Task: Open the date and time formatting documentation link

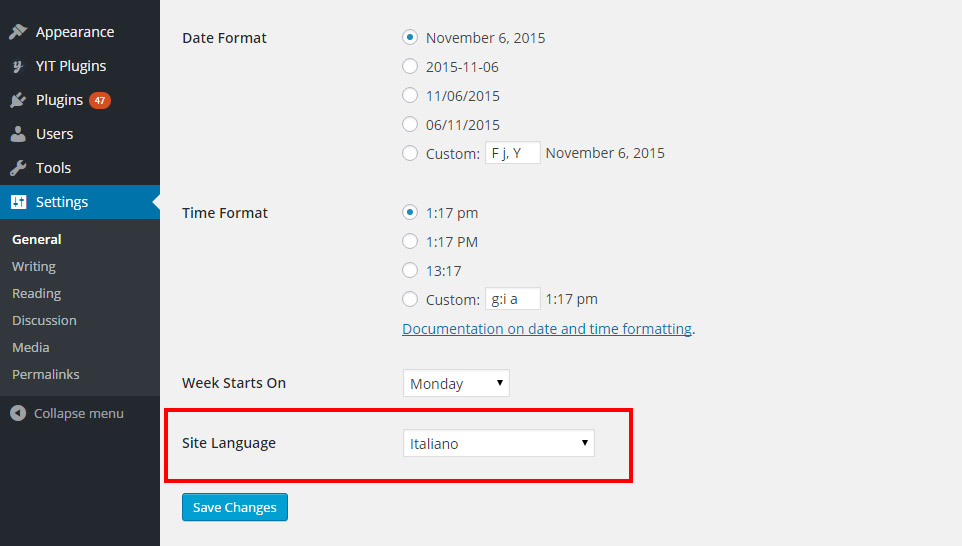Action: click(x=547, y=329)
